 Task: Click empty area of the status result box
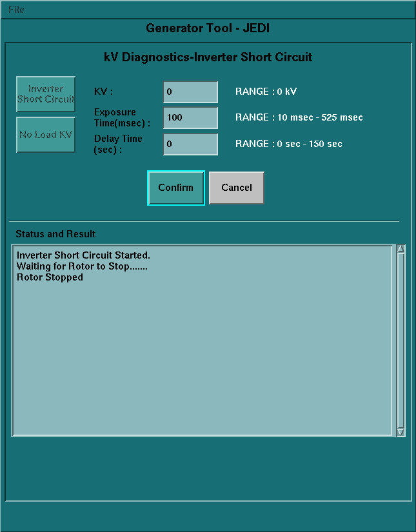(x=202, y=361)
